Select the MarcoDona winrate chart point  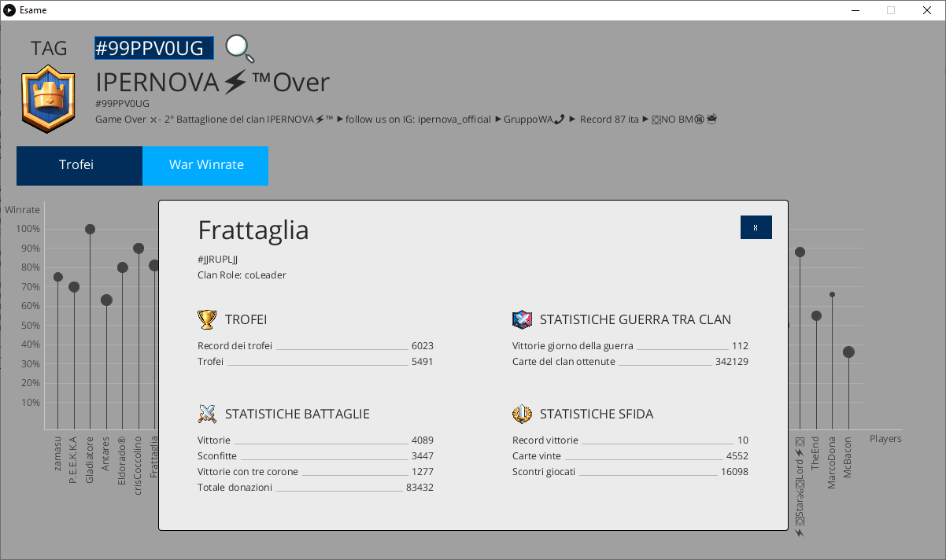point(833,295)
